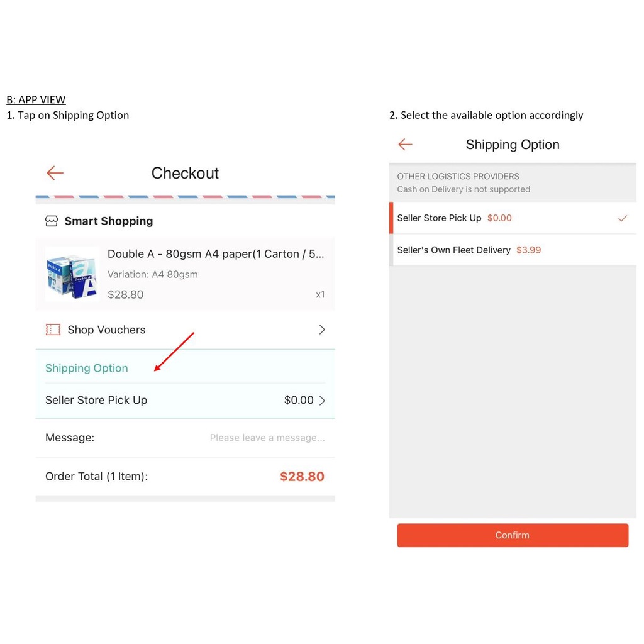This screenshot has height=644, width=644.
Task: Tap the $28.80 order total amount
Action: 302,477
